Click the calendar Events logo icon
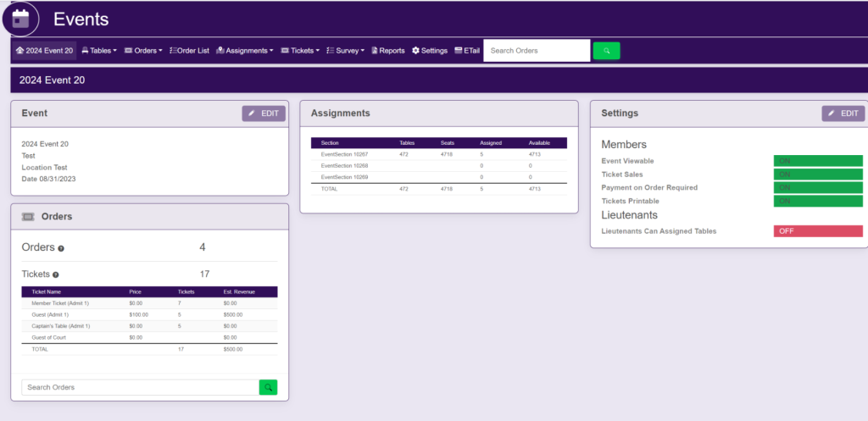 pos(20,18)
